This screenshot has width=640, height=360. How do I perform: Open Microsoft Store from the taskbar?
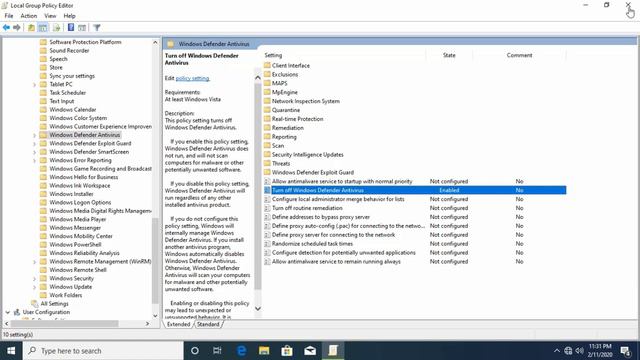(287, 351)
